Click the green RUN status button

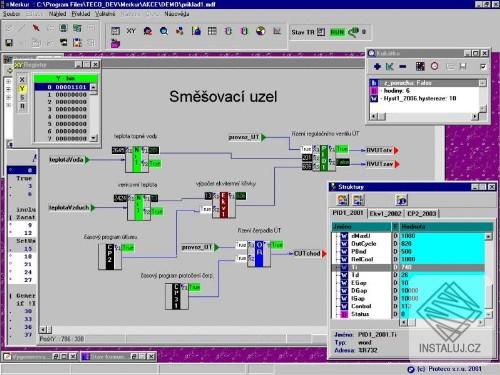(337, 32)
